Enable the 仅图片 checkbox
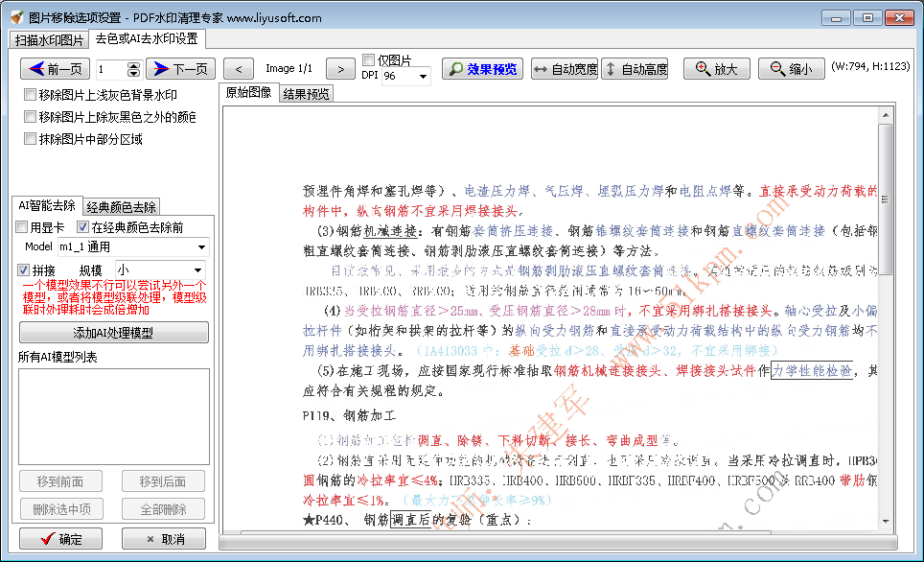This screenshot has width=924, height=562. (x=368, y=59)
